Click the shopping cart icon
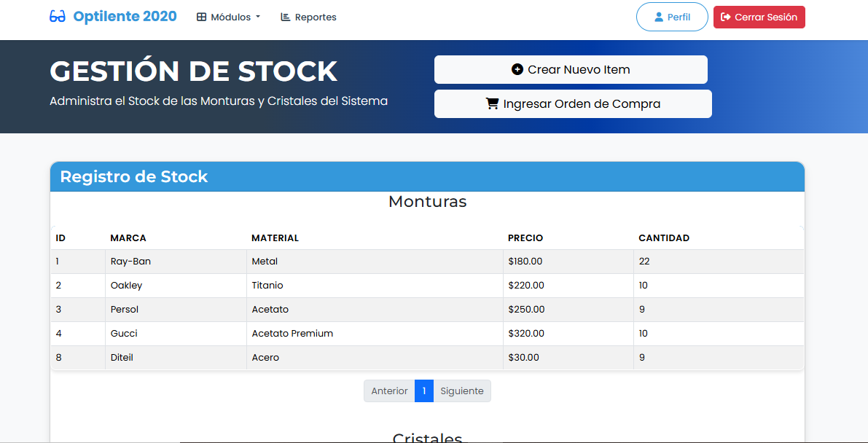 coord(492,103)
